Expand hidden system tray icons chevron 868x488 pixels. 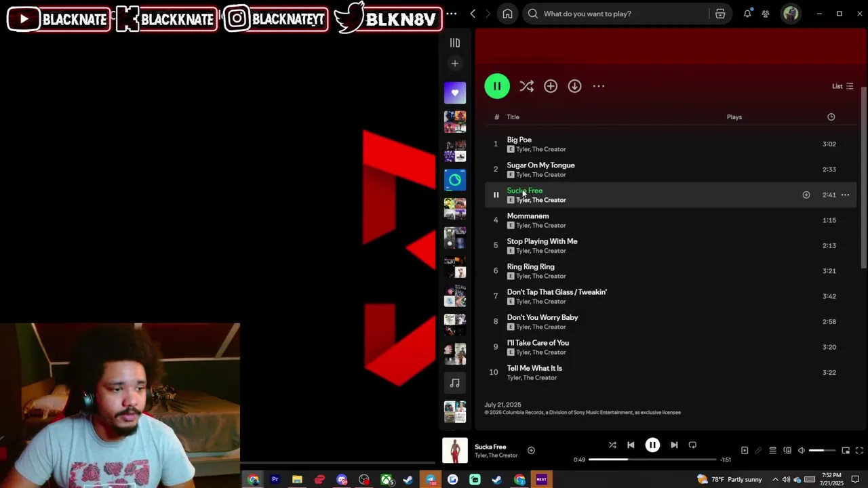(775, 480)
